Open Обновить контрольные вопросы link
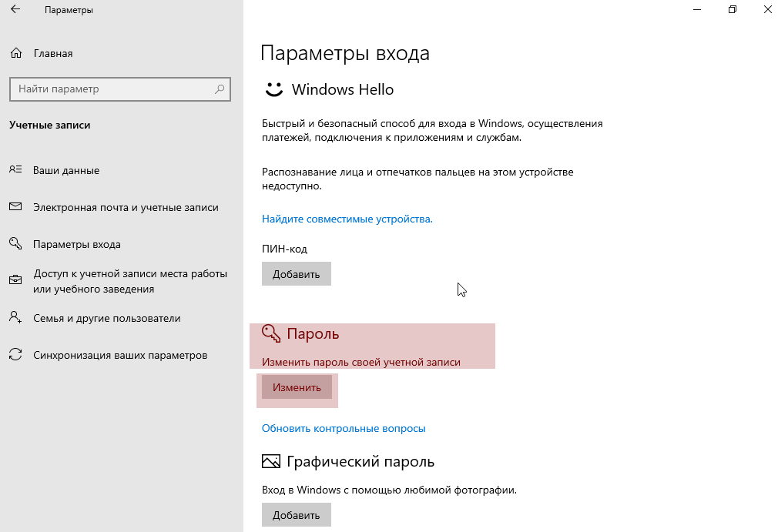This screenshot has height=532, width=778. (344, 428)
